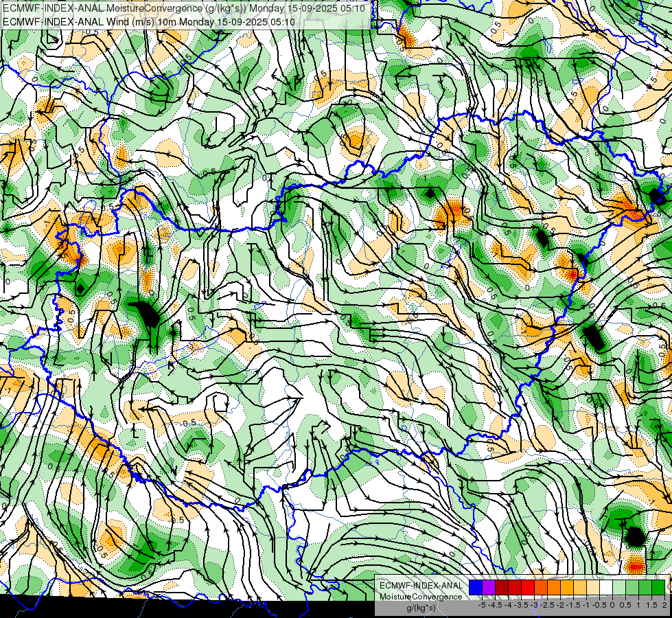Screen dimensions: 672x618
Task: Pick the palest green swatch between 0 and 0.5
Action: [x=619, y=587]
